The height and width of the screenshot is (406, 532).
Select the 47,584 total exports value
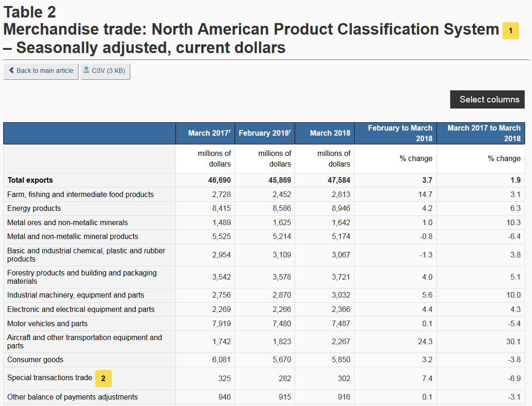click(x=339, y=180)
